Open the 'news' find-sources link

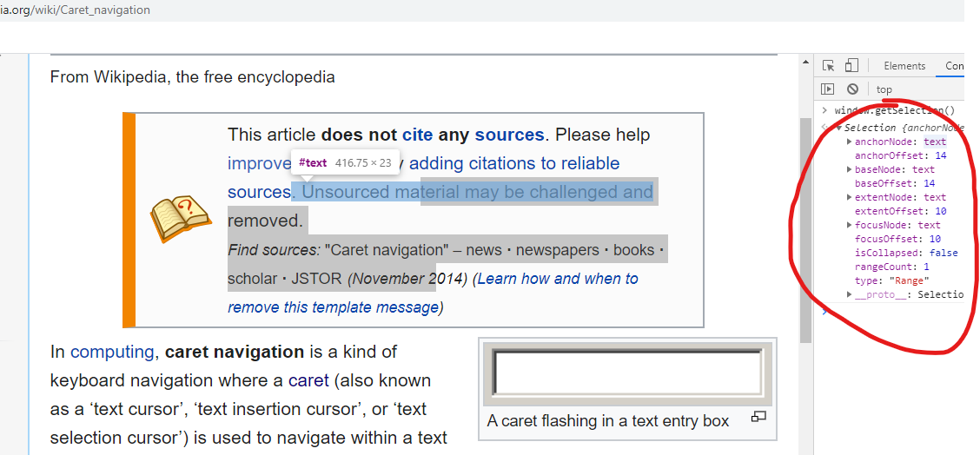[x=484, y=250]
